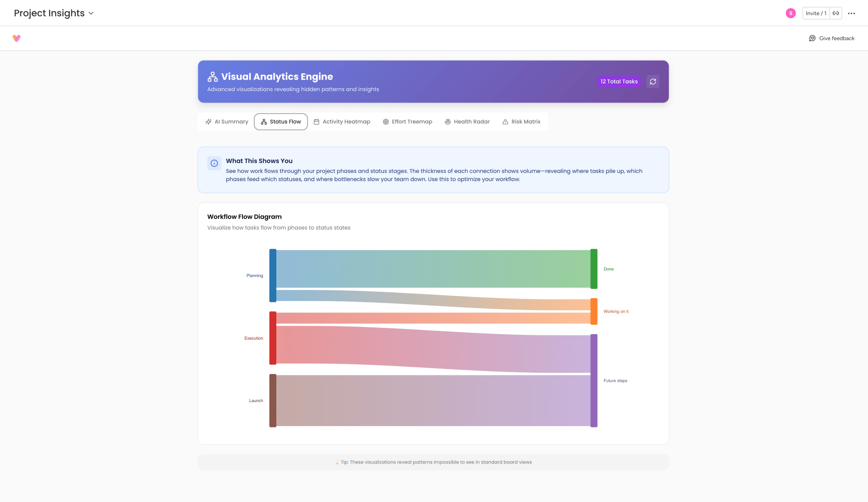The height and width of the screenshot is (502, 868).
Task: Click the Visual Analytics Engine hierarchy icon
Action: pos(212,77)
